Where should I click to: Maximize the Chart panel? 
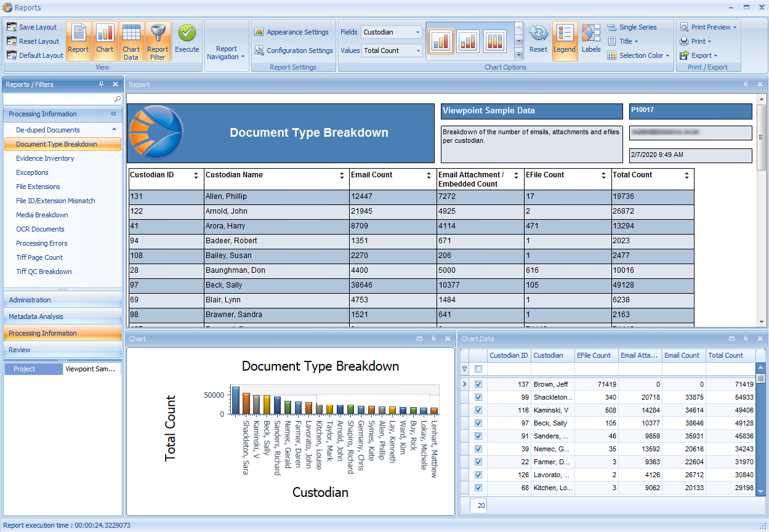[420, 339]
